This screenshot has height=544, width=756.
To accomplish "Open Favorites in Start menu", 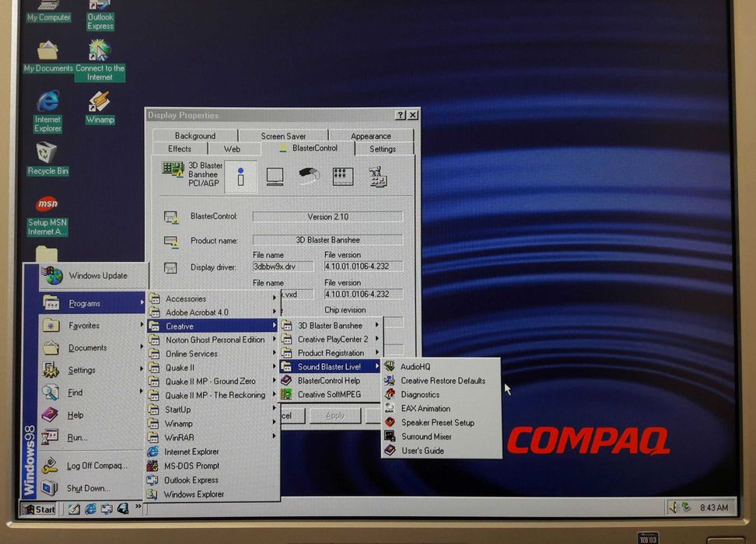I will pyautogui.click(x=92, y=326).
